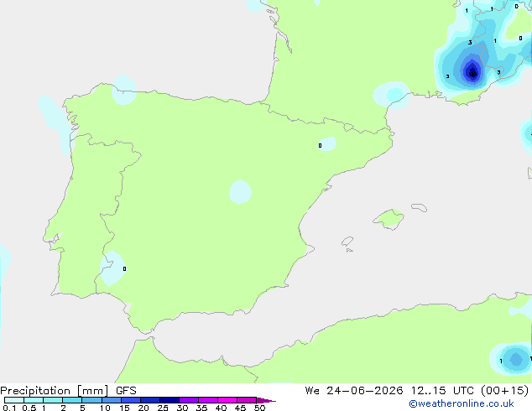
Task: Pick the 1–2 mm legend color box
Action: coord(53,400)
